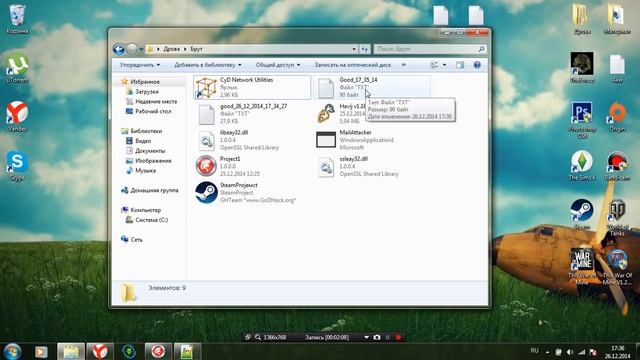The width and height of the screenshot is (640, 360).
Task: Open the address bar history dropdown
Action: [354, 49]
